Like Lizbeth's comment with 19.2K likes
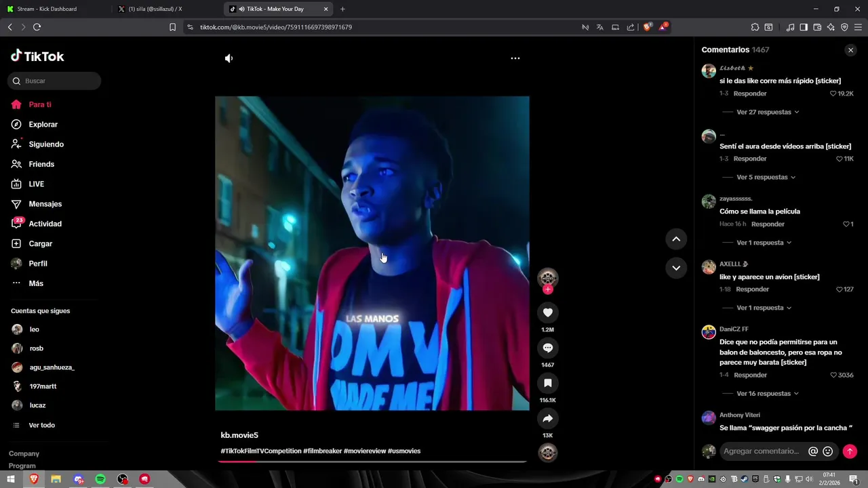Viewport: 868px width, 488px height. tap(833, 94)
